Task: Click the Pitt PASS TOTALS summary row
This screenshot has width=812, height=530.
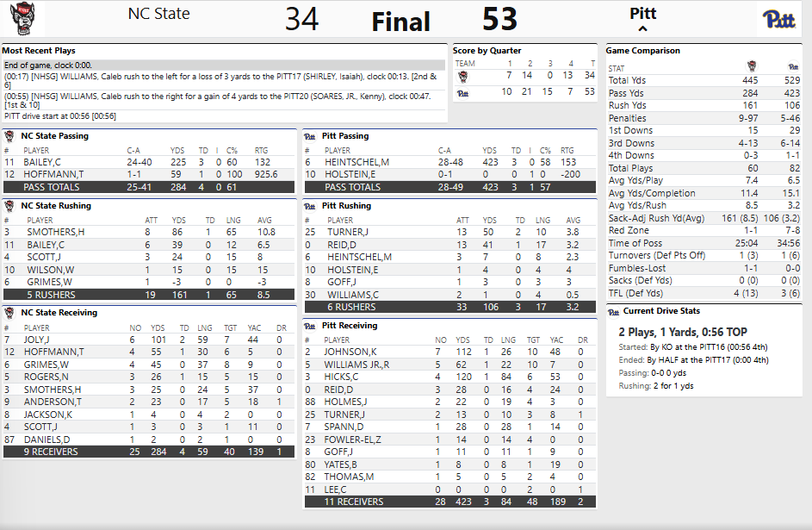Action: coord(448,186)
